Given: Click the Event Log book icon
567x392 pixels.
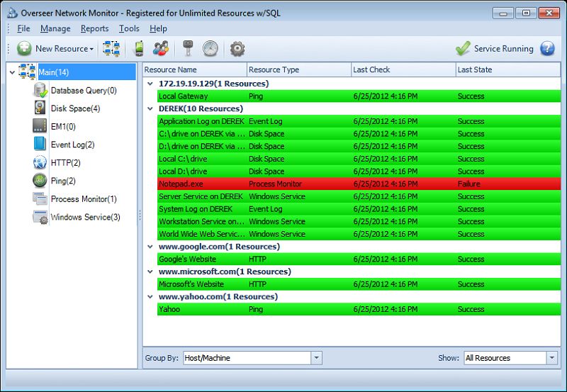Looking at the screenshot, I should tap(40, 144).
